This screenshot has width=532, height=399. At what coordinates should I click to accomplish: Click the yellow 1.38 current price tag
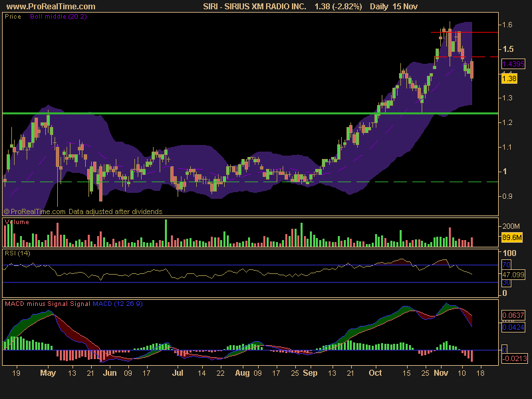(509, 78)
